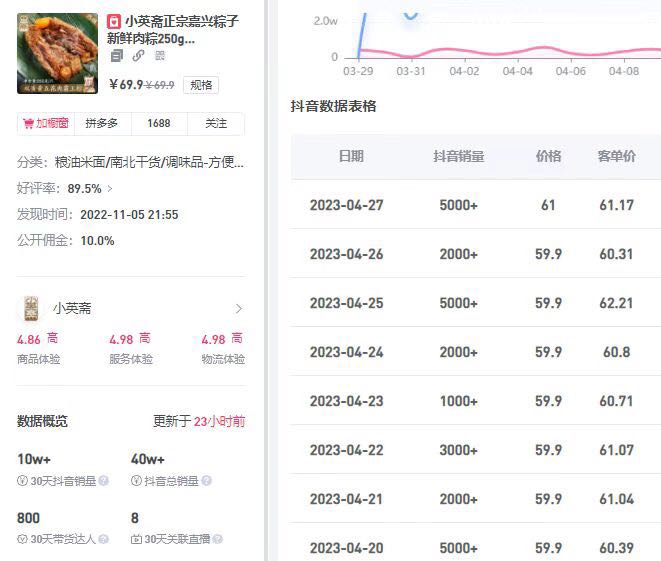Click the 日期 column header

tap(351, 156)
